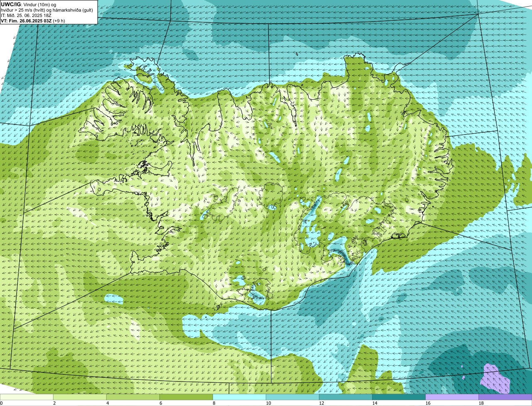Screen dimensions: 532x406
Task: Click the scale label '8'
Action: pyautogui.click(x=214, y=403)
